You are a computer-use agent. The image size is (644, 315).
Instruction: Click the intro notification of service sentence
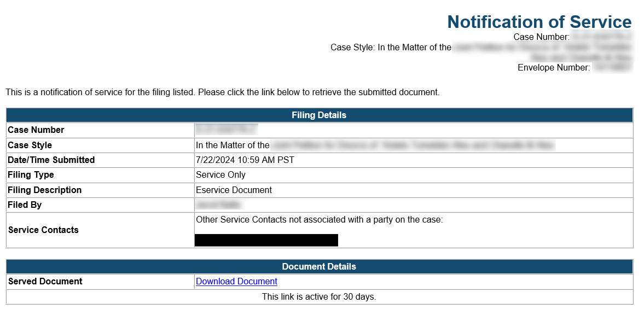pos(223,92)
